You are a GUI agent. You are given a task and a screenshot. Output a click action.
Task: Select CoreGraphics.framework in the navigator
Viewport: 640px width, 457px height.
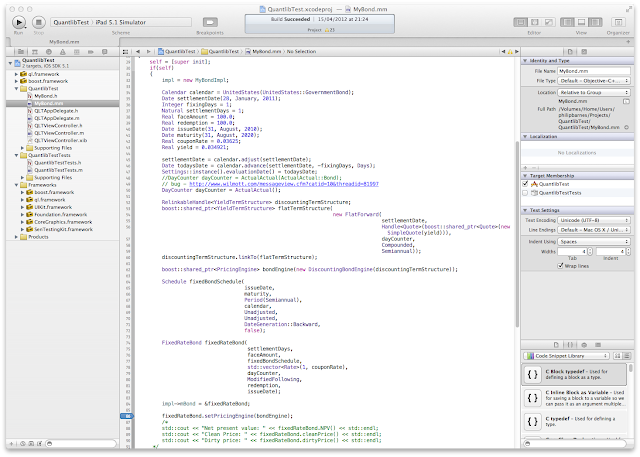(x=63, y=222)
